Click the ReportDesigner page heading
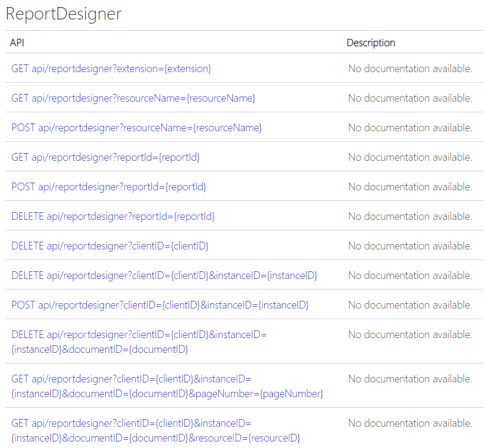This screenshot has height=448, width=484. [x=63, y=14]
